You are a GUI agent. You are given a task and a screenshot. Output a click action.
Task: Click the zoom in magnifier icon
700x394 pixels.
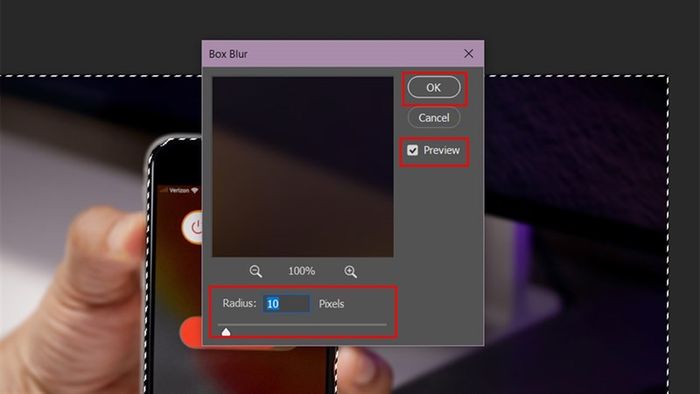(350, 271)
